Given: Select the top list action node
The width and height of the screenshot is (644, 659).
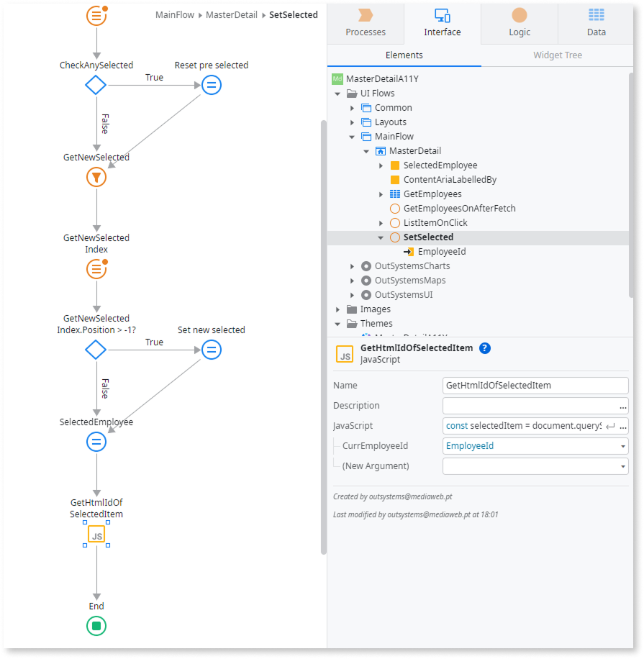Looking at the screenshot, I should pos(96,16).
